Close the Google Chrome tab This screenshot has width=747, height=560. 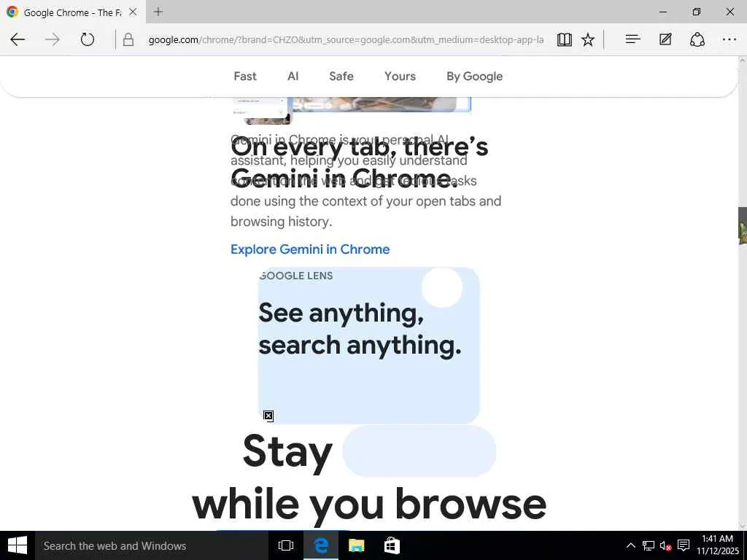(133, 12)
